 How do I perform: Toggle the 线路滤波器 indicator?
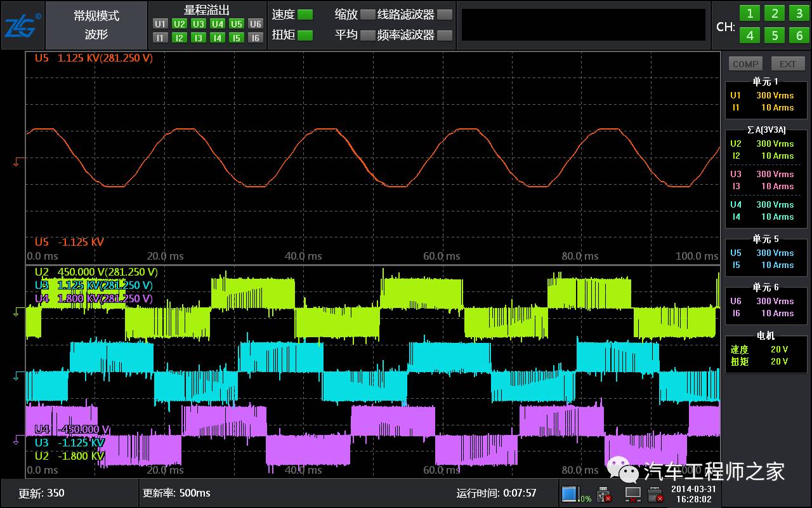pos(445,15)
